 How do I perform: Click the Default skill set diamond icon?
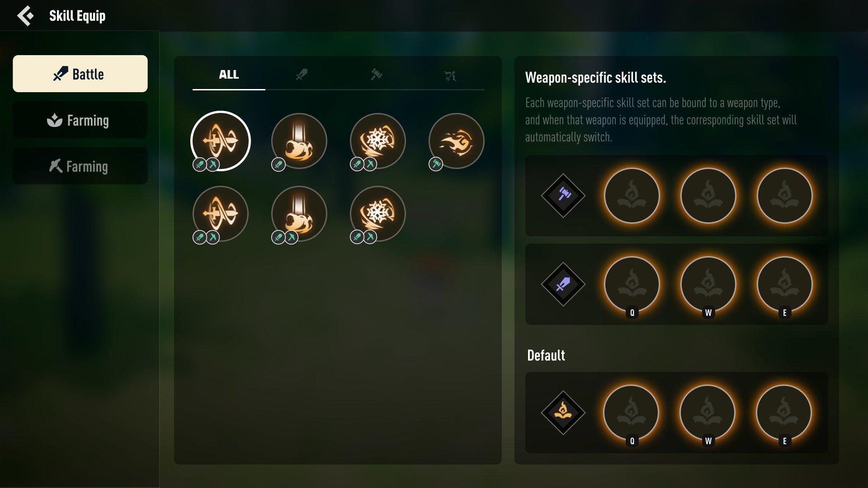click(x=563, y=413)
